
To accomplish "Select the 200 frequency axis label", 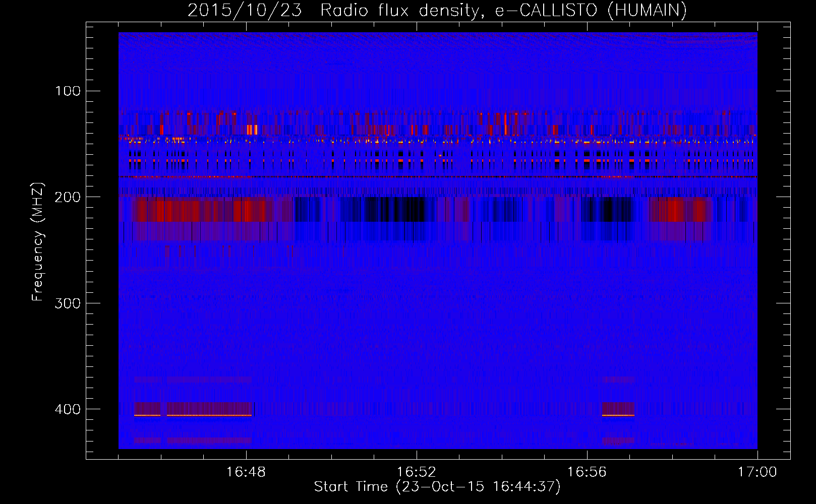I will [x=68, y=197].
